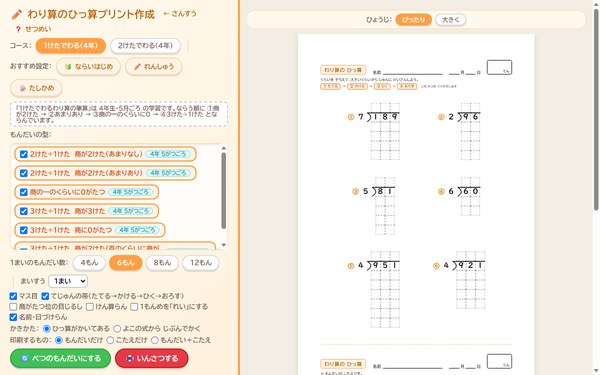Set display to 大きく

(451, 20)
